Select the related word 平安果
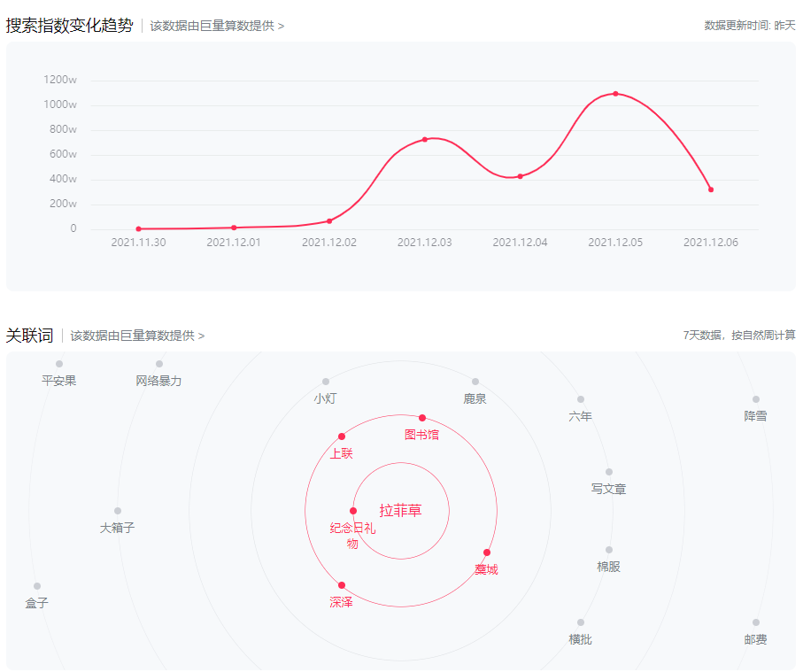This screenshot has height=672, width=803. pos(59,381)
